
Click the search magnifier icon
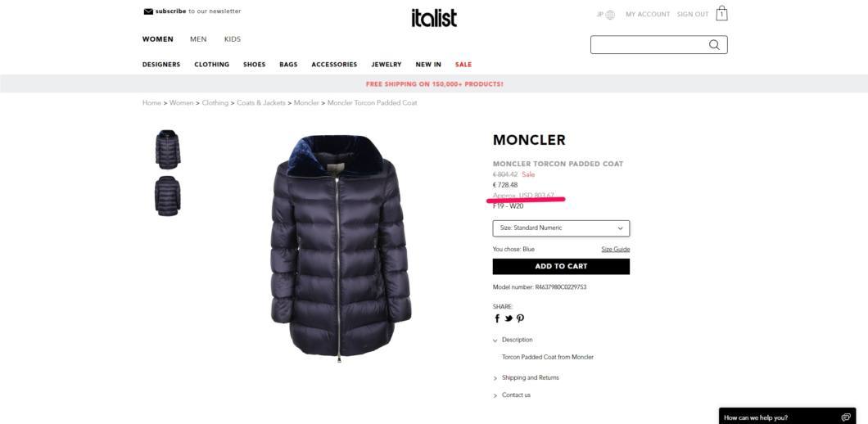pyautogui.click(x=714, y=45)
